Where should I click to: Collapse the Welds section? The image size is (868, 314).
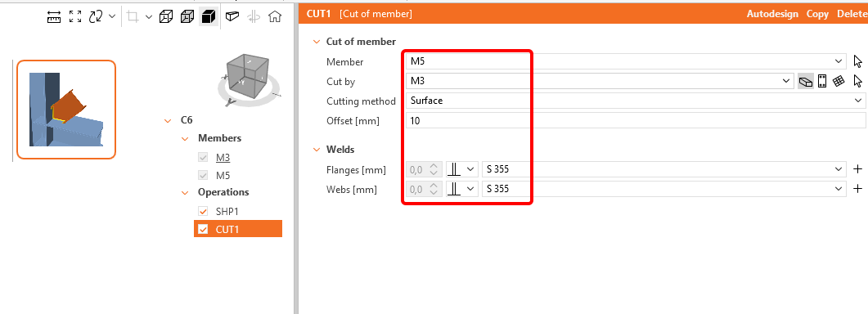(317, 150)
